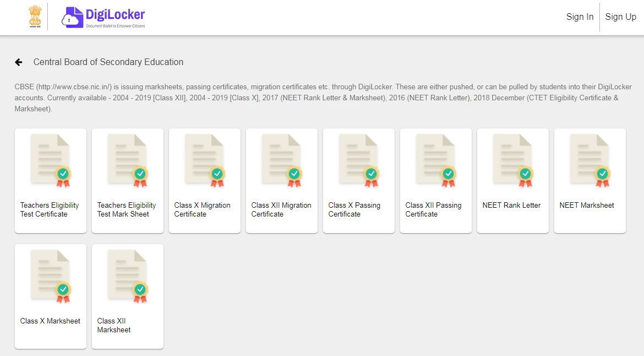
Task: Click Sign Up at top right
Action: 620,17
